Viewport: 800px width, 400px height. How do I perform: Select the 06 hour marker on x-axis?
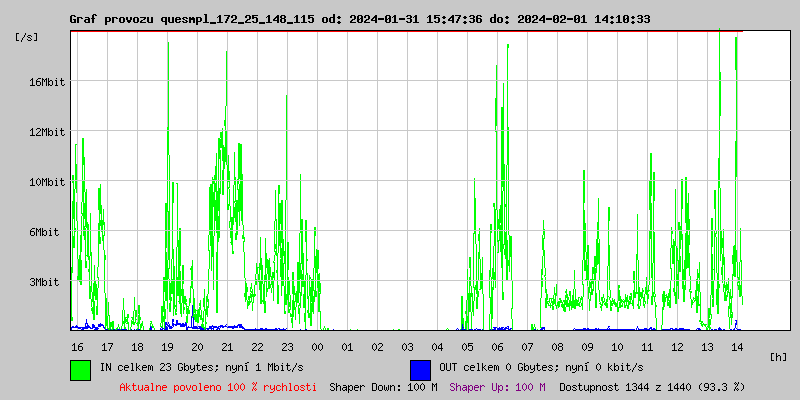pyautogui.click(x=497, y=346)
